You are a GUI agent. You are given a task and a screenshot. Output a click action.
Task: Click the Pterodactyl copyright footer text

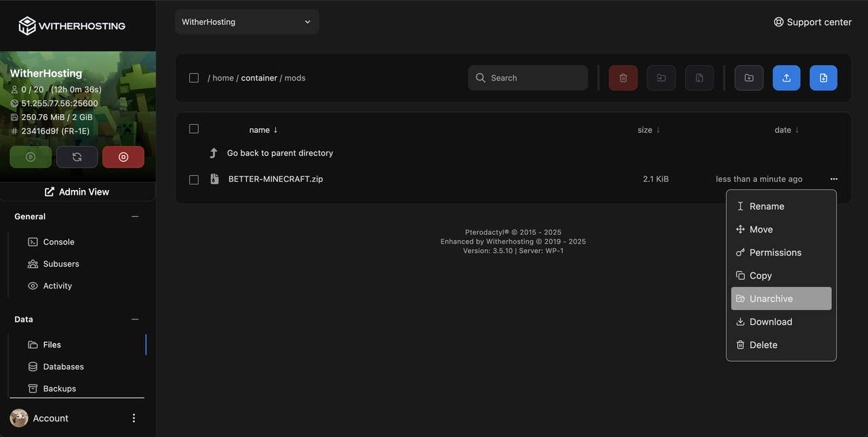[x=513, y=232]
